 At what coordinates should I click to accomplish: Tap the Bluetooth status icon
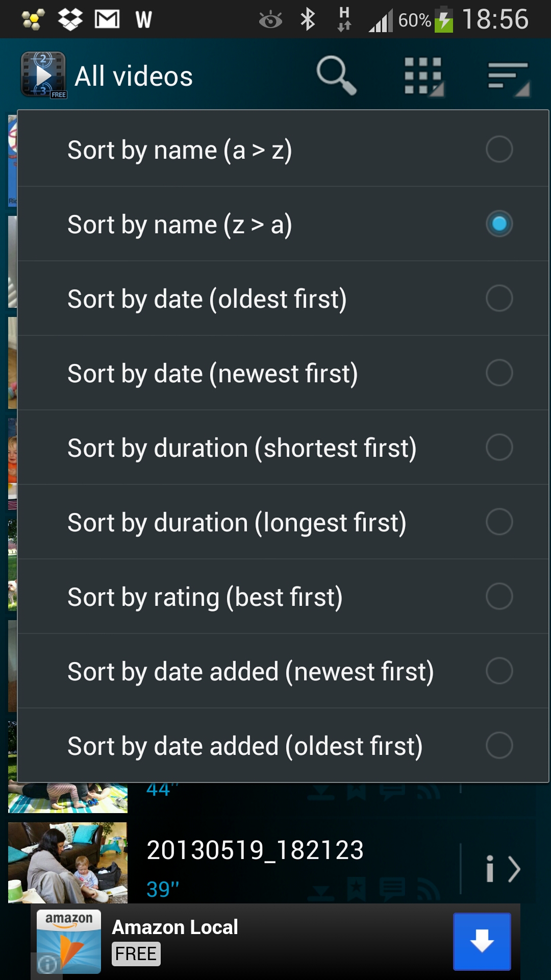click(x=308, y=20)
